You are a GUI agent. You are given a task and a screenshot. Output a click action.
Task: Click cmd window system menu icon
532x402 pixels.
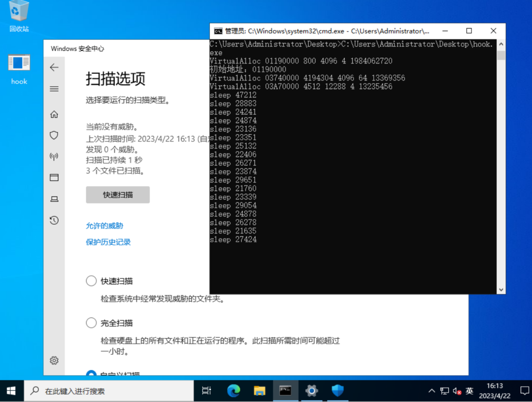pyautogui.click(x=218, y=31)
